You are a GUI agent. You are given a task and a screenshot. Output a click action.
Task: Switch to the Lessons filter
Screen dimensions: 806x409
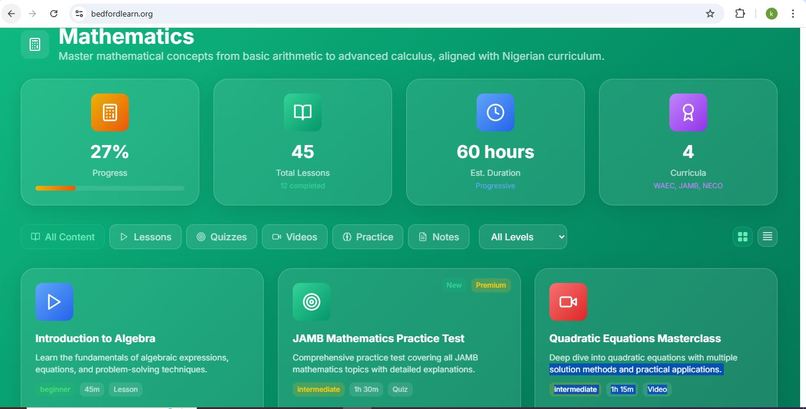[145, 237]
